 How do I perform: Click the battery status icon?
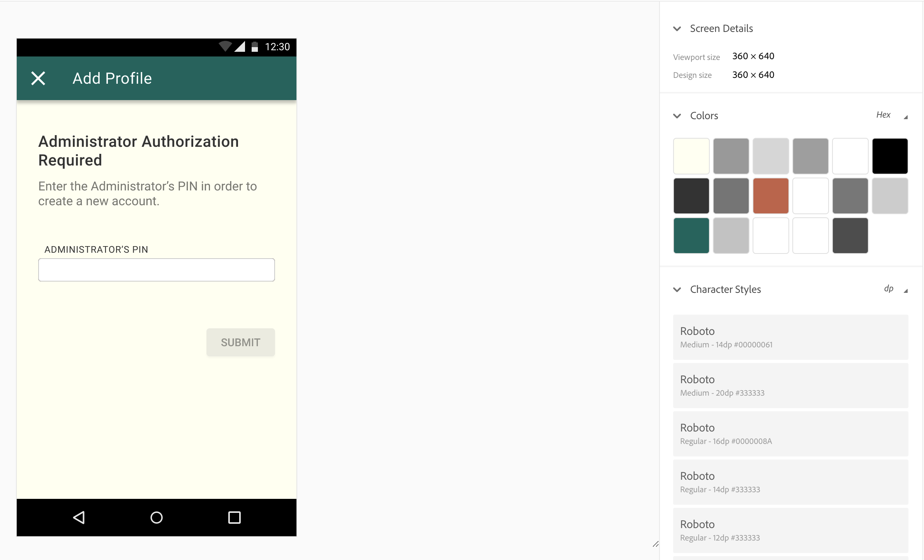pyautogui.click(x=255, y=47)
